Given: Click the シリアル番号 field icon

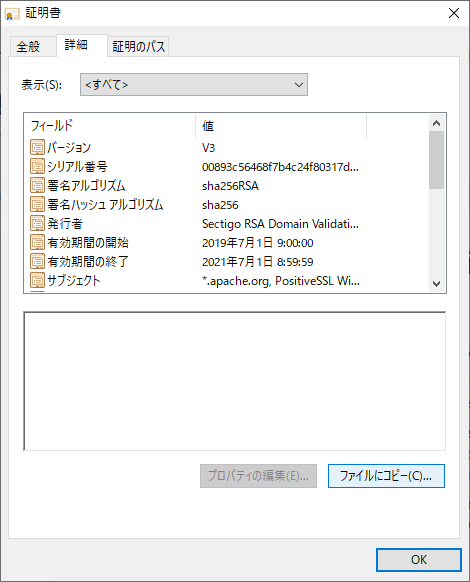Looking at the screenshot, I should (37, 166).
